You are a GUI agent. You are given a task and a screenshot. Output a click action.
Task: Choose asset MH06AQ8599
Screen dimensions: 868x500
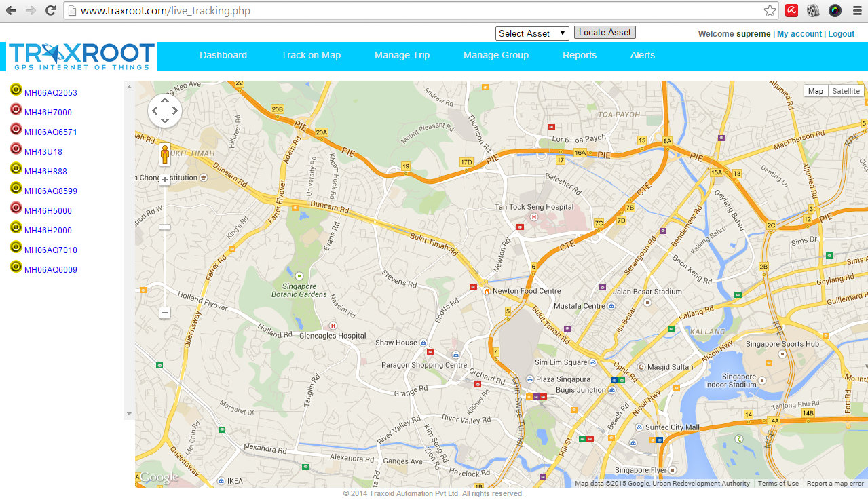tap(51, 191)
